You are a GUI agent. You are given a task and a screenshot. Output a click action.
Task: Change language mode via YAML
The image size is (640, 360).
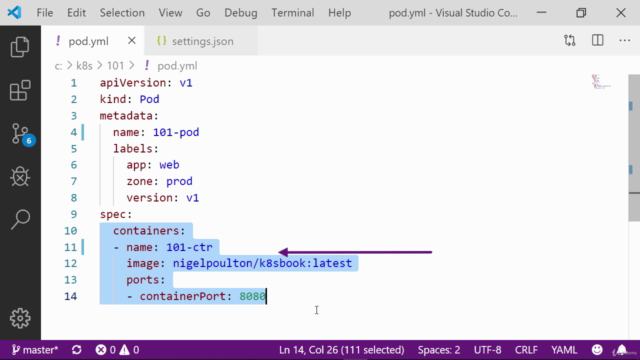click(564, 350)
